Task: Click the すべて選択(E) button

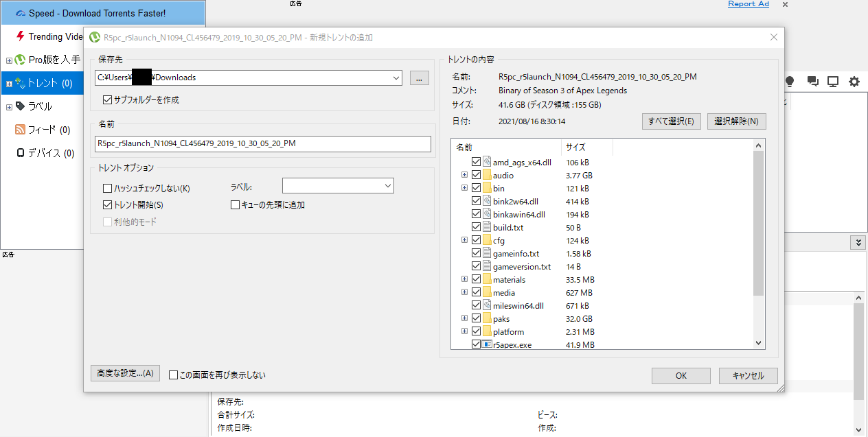Action: (x=671, y=121)
